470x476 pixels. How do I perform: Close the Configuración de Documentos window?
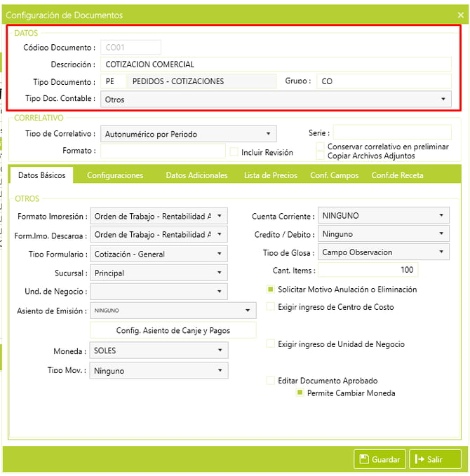[x=460, y=15]
